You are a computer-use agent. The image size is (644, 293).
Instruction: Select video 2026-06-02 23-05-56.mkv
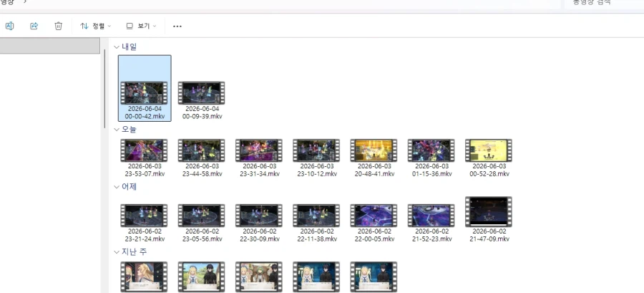point(202,223)
